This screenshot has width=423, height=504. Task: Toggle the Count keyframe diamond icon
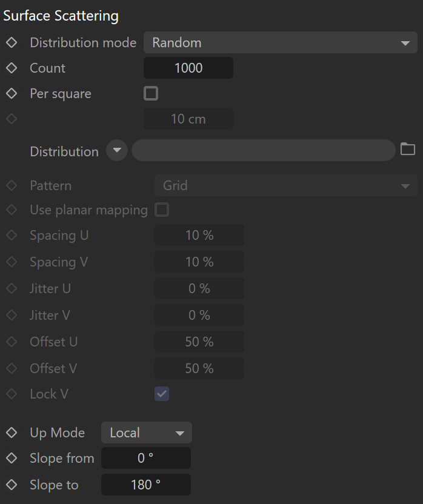tap(12, 68)
